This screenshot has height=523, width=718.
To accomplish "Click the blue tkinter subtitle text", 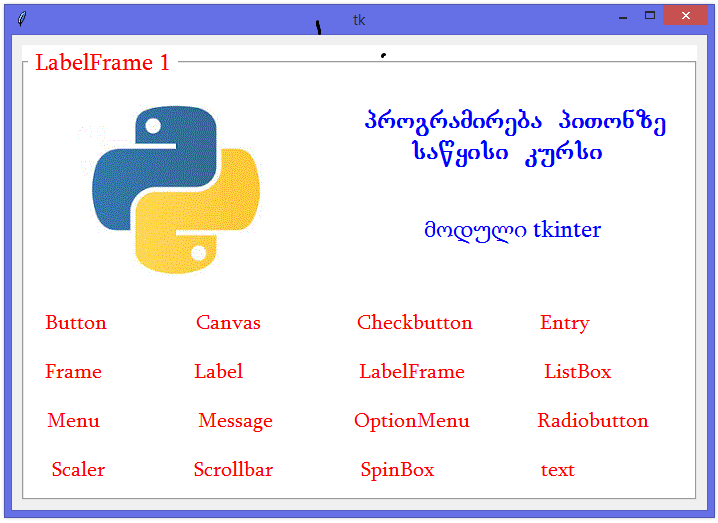I will (x=512, y=230).
